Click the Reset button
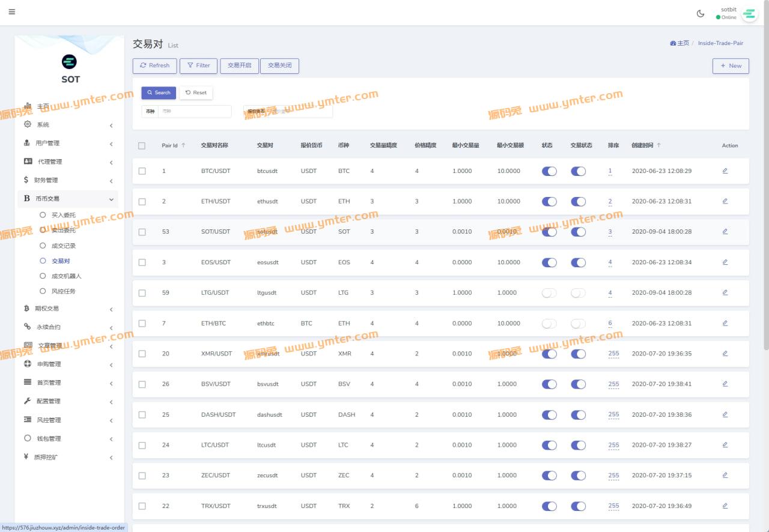 [x=196, y=92]
